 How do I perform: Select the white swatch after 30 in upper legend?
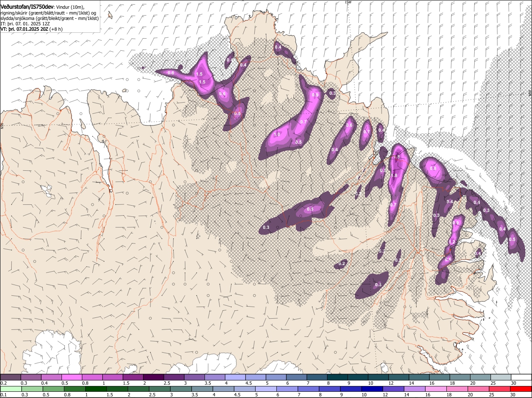521,377
